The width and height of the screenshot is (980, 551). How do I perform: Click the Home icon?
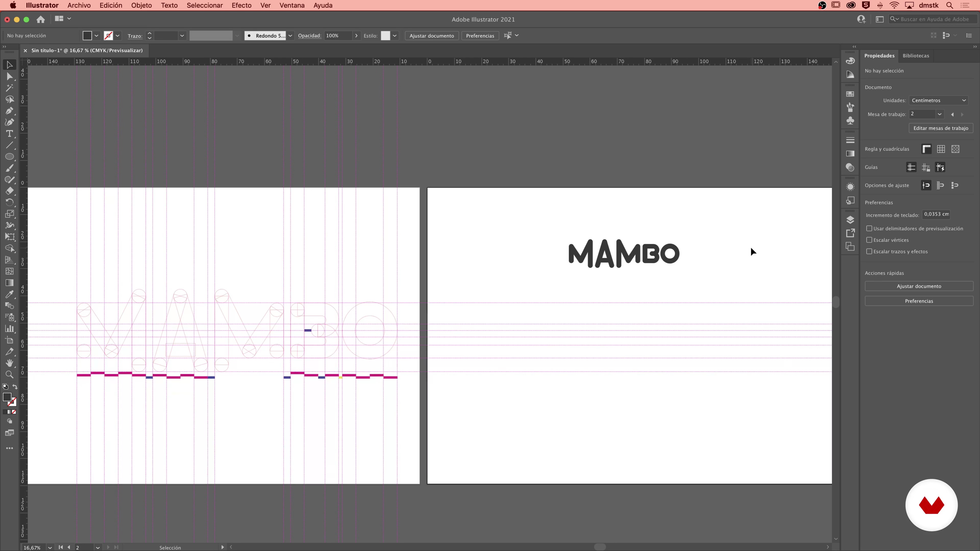point(41,19)
